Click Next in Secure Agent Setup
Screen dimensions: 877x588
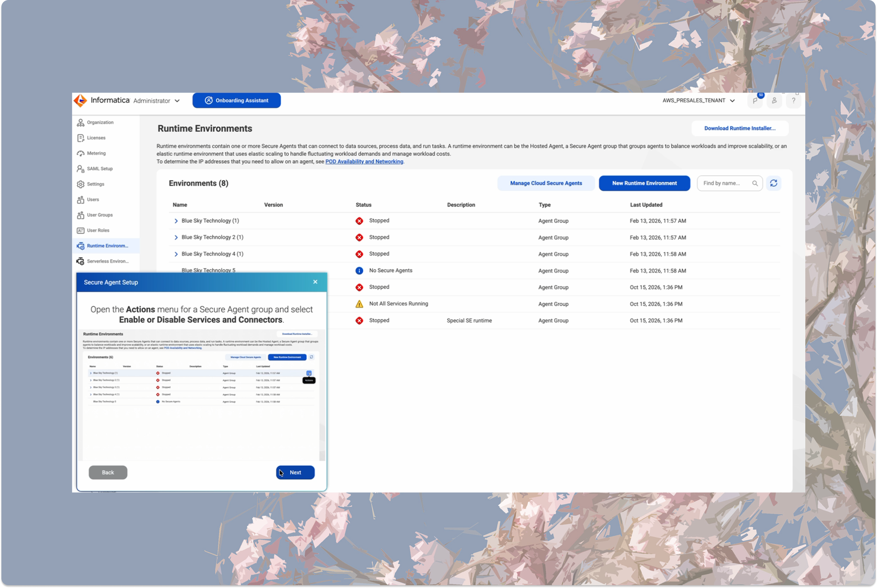tap(295, 473)
